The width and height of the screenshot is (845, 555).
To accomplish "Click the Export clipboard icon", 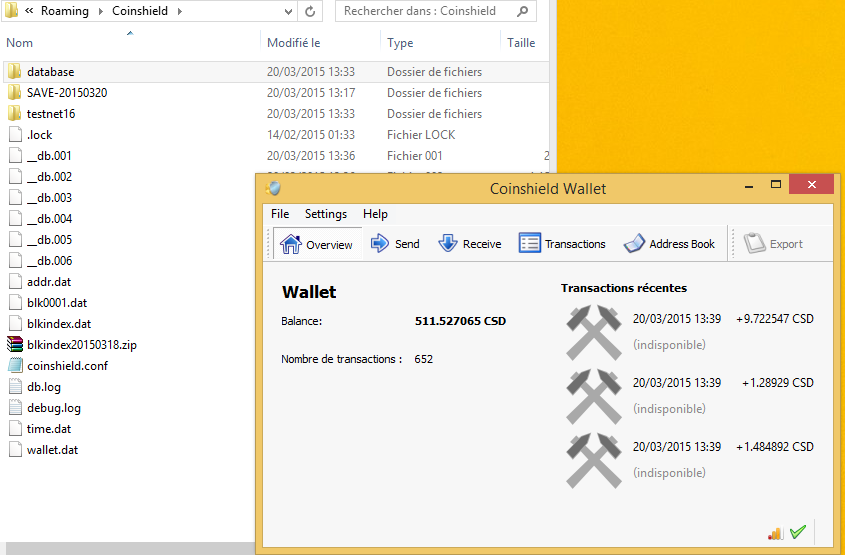I will 755,244.
